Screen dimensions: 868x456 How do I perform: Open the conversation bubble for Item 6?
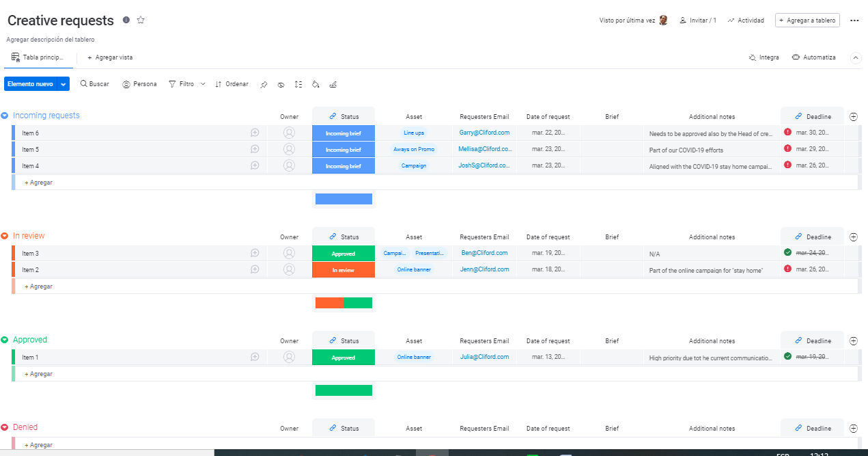pos(255,133)
